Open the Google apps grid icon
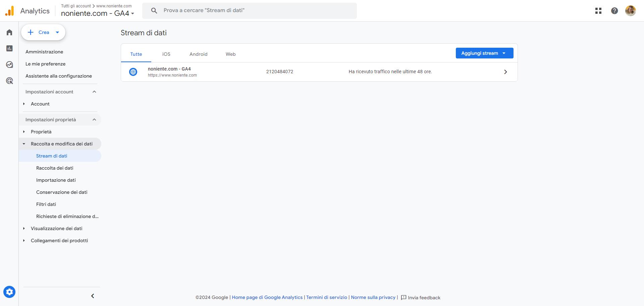644x306 pixels. coord(598,10)
